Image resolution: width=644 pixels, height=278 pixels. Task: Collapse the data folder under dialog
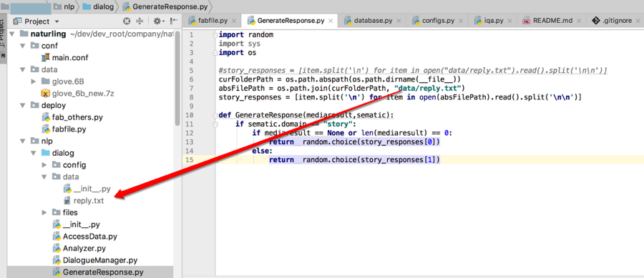(x=45, y=177)
